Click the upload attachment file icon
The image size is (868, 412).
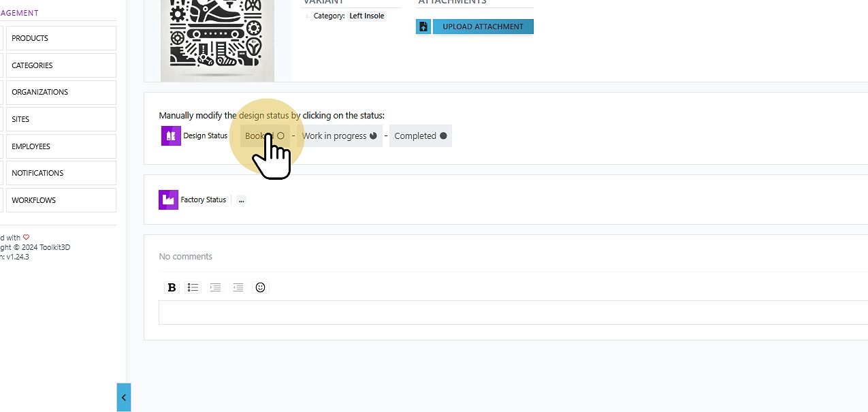[423, 27]
